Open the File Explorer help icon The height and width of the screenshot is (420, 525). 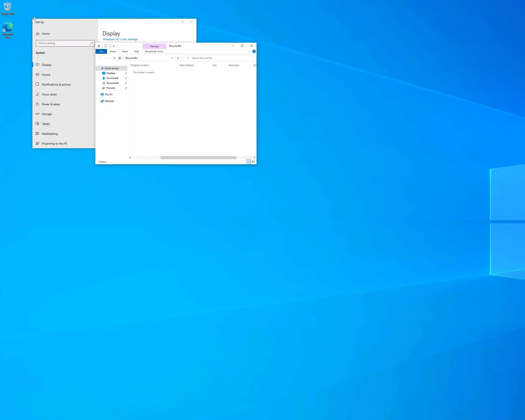[x=254, y=51]
